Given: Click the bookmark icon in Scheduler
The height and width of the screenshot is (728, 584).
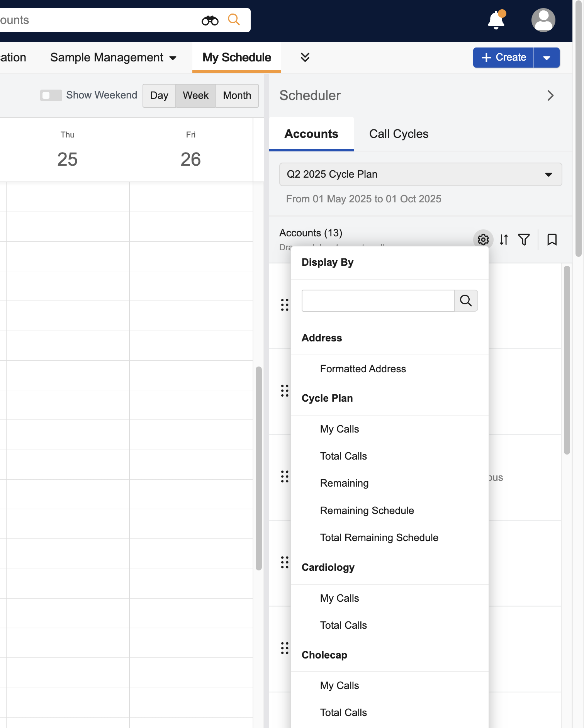Looking at the screenshot, I should (x=552, y=240).
